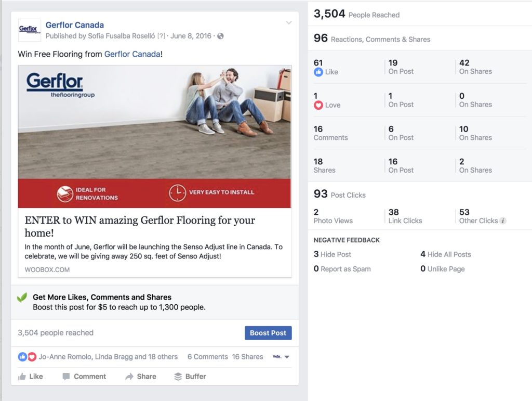Click the Gerflor Canada page avatar
This screenshot has height=401, width=532.
30,30
